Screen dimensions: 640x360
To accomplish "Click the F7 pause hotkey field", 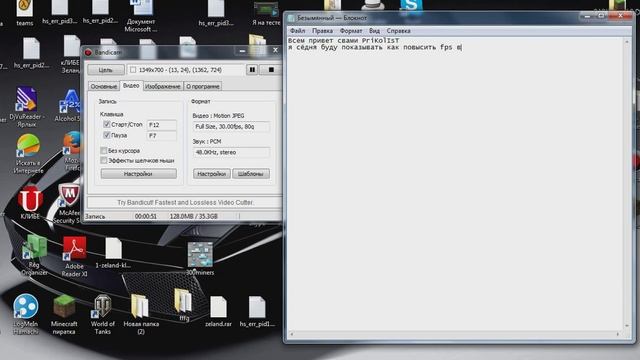I will pos(162,136).
